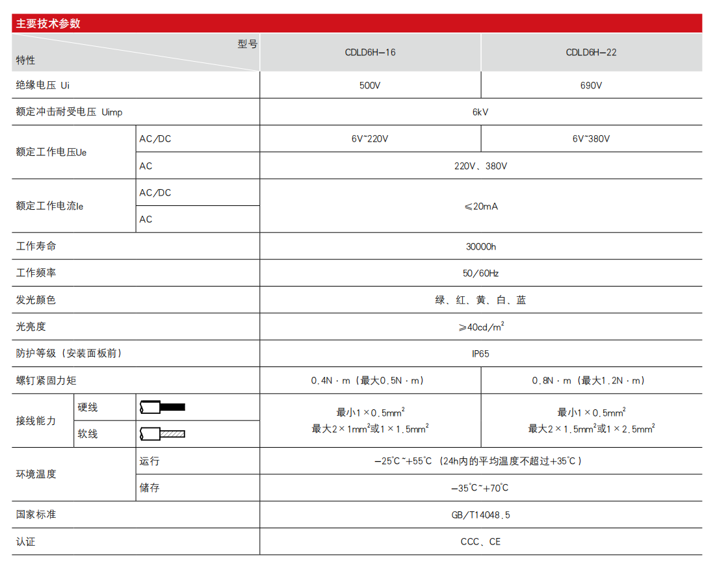Click the 50/60Hz frequency value
Screen dimensions: 728x564
pyautogui.click(x=480, y=273)
